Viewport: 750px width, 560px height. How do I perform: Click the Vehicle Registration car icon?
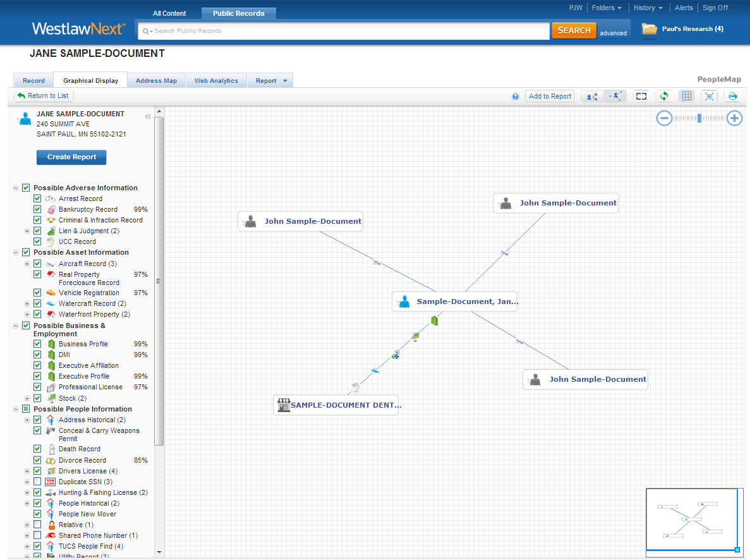[51, 293]
